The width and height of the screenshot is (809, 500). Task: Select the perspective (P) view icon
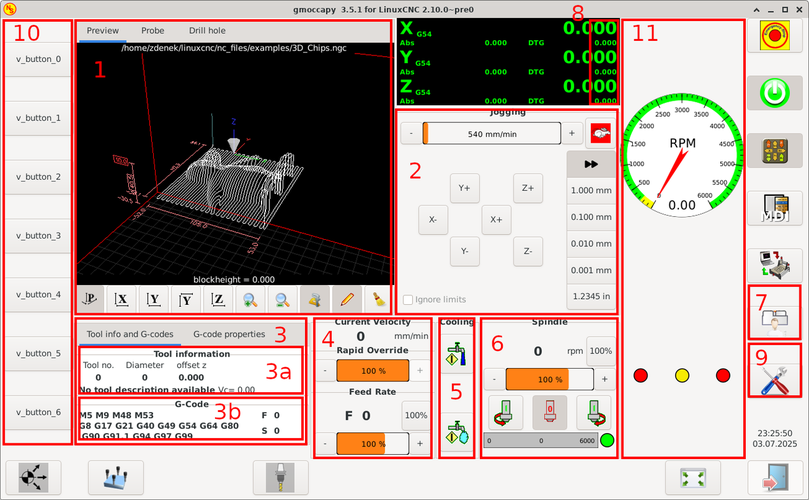click(x=91, y=298)
